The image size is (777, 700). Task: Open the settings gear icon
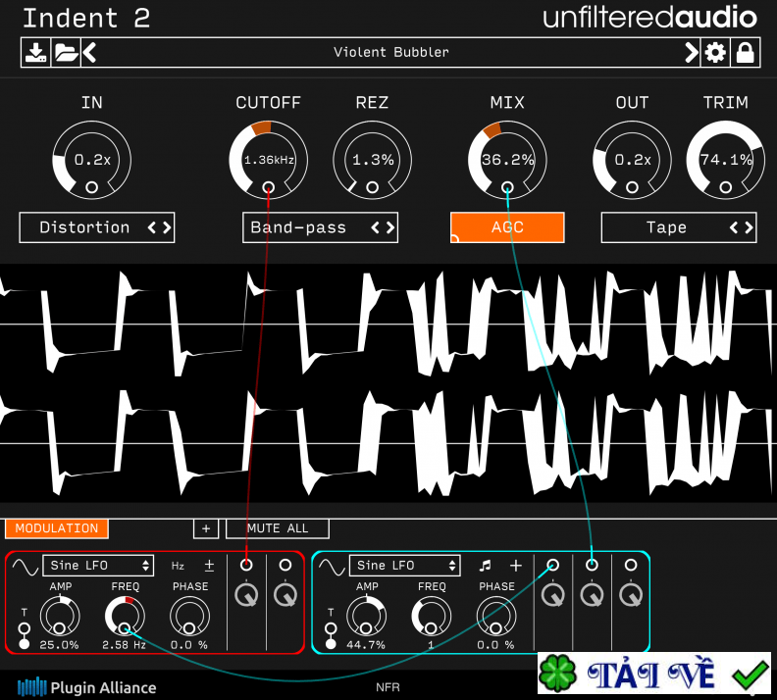click(x=716, y=53)
